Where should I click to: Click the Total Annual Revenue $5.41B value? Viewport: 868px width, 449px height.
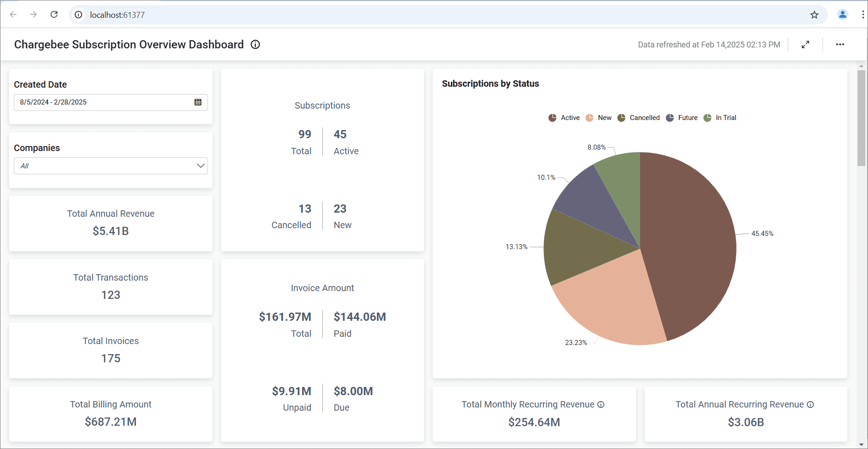(111, 231)
